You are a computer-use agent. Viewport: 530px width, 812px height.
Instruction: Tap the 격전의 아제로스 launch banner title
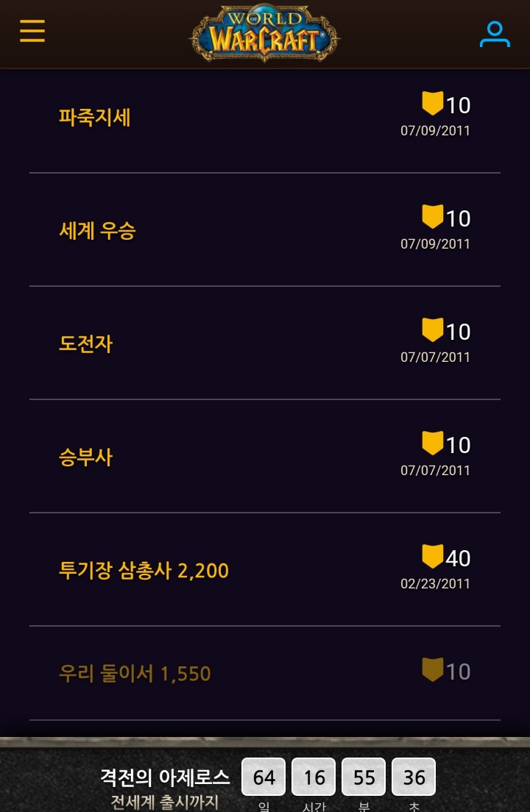[x=165, y=777]
